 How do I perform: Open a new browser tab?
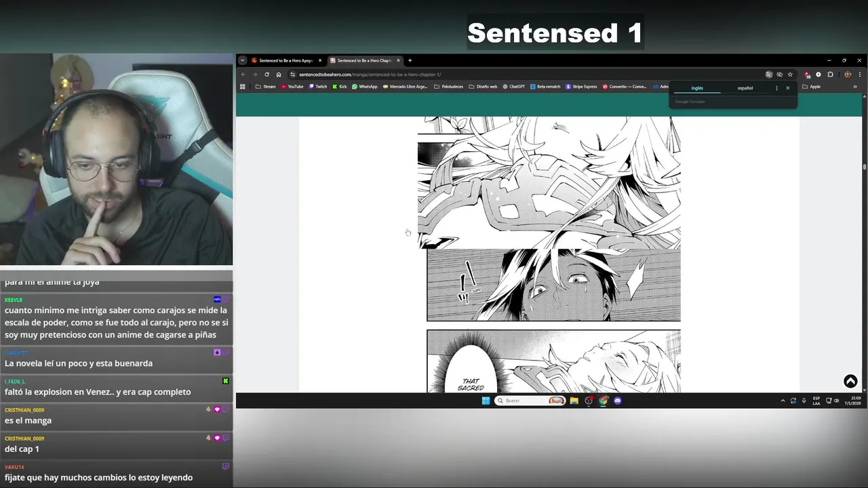point(410,60)
